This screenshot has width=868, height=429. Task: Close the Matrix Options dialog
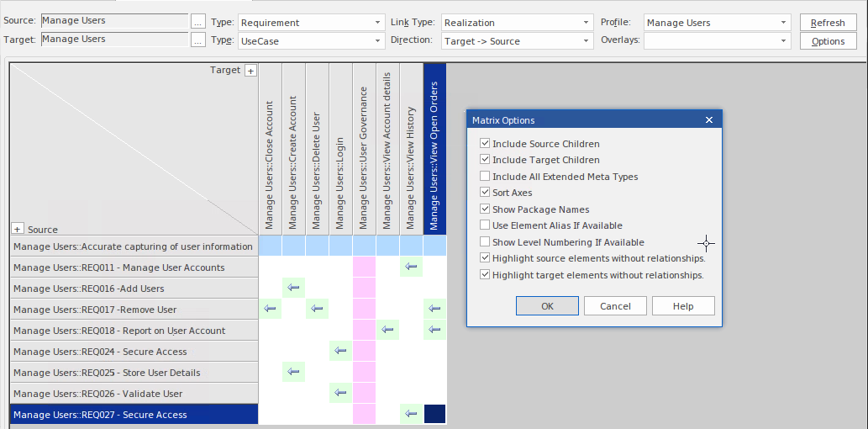(x=709, y=120)
